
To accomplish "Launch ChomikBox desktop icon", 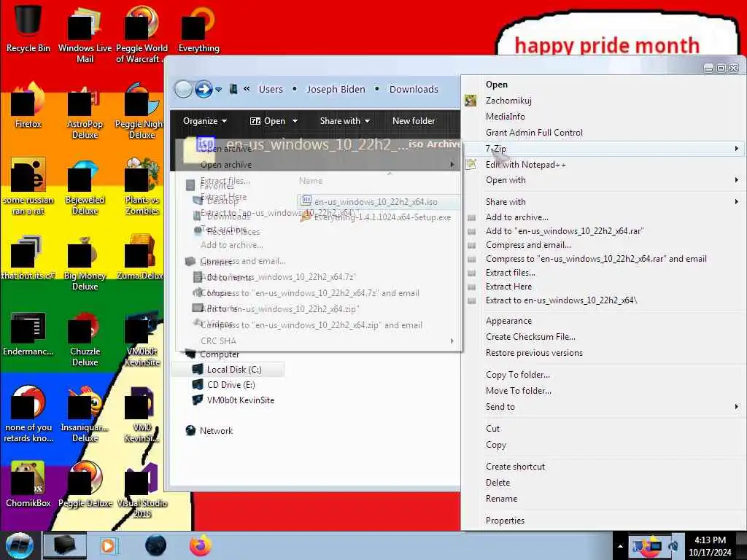I will click(x=28, y=484).
